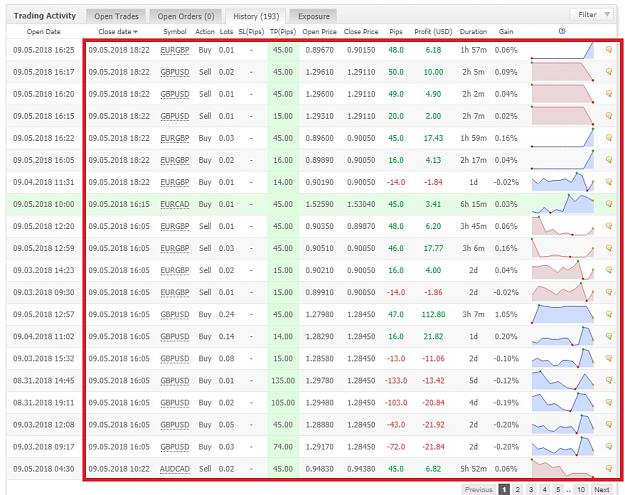Screen dimensions: 625x495
Task: Open page 10 of history
Action: pos(581,489)
